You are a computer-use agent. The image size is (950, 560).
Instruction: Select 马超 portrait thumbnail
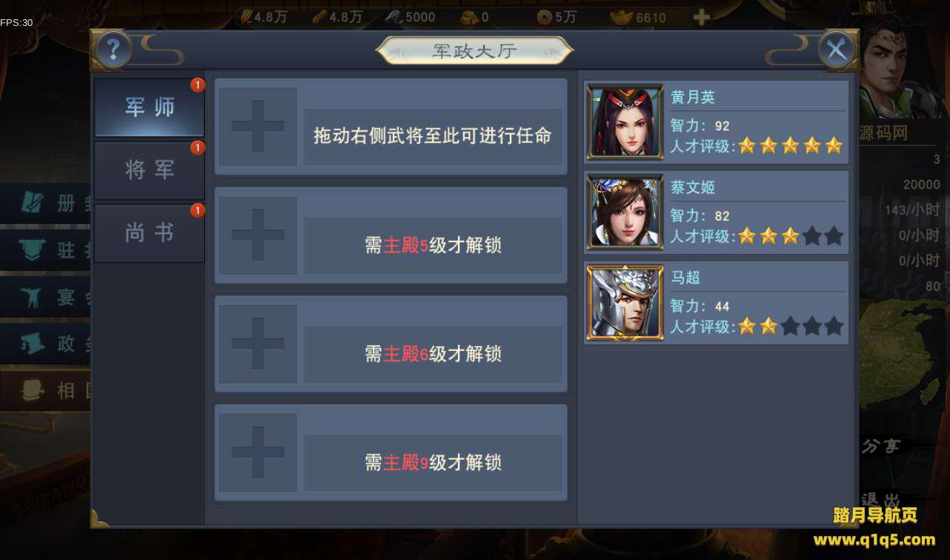point(625,303)
